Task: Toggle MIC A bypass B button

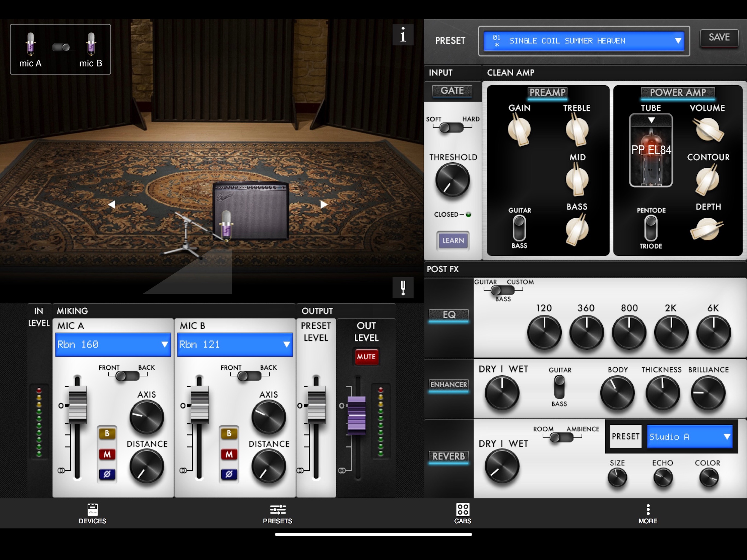Action: [x=107, y=433]
